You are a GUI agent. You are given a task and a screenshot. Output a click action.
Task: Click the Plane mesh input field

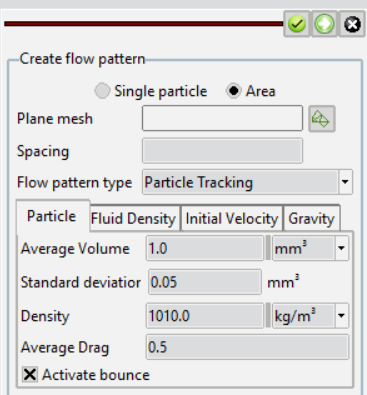[x=222, y=118]
